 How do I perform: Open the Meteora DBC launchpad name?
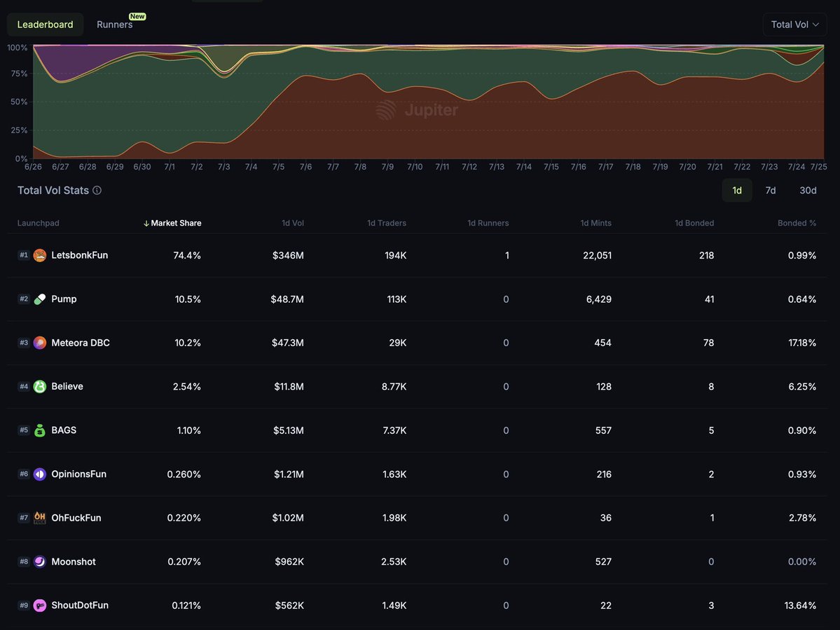coord(81,343)
